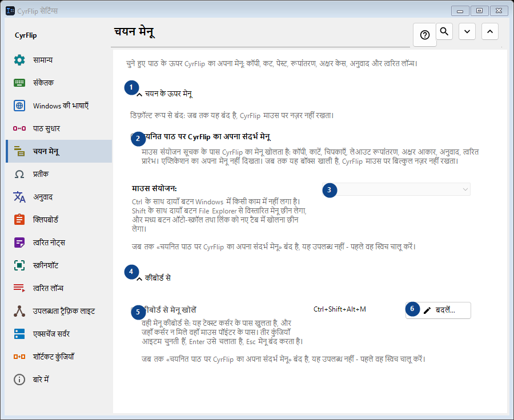Click the green keyboard icon for संकेतक
This screenshot has height=420, width=514.
[19, 83]
